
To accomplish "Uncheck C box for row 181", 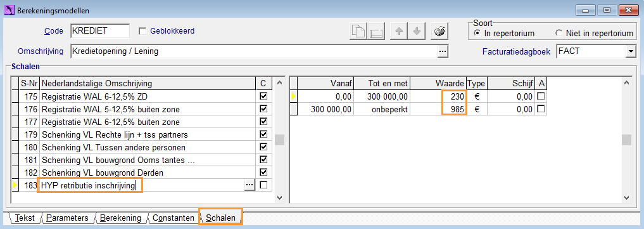I will click(x=263, y=159).
